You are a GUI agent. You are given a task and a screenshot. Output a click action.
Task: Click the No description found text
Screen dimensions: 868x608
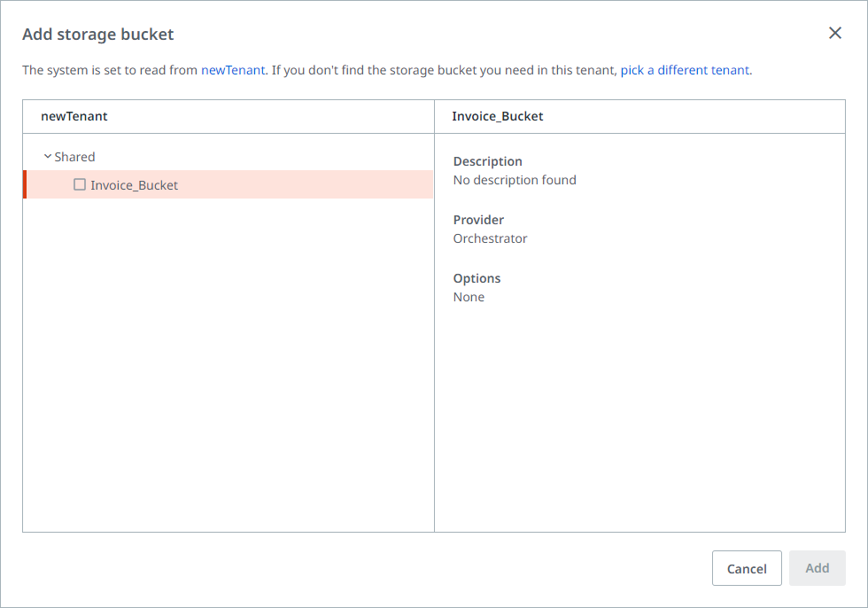[x=515, y=179]
